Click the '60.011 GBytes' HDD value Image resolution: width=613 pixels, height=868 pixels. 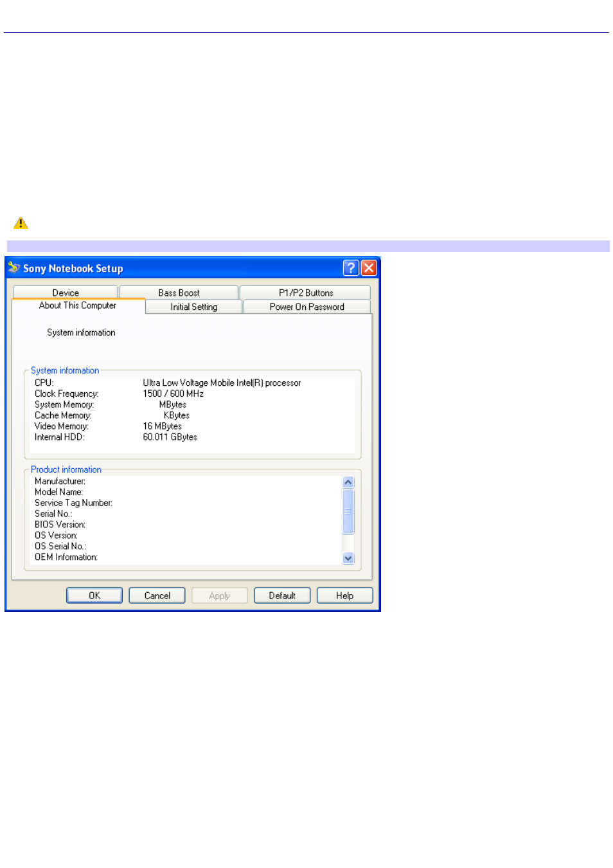[170, 437]
